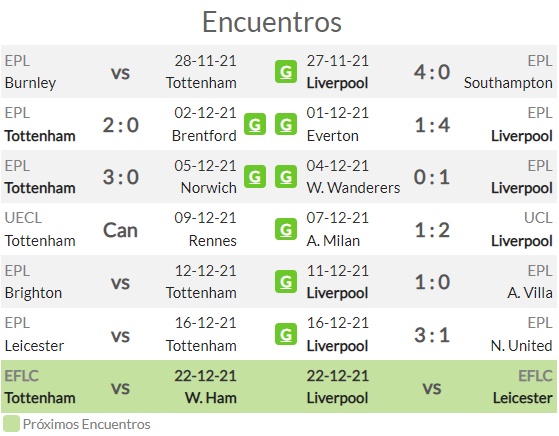Select the Burnley vs Tottenham fixture
Screen dimensions: 559x436
120,72
